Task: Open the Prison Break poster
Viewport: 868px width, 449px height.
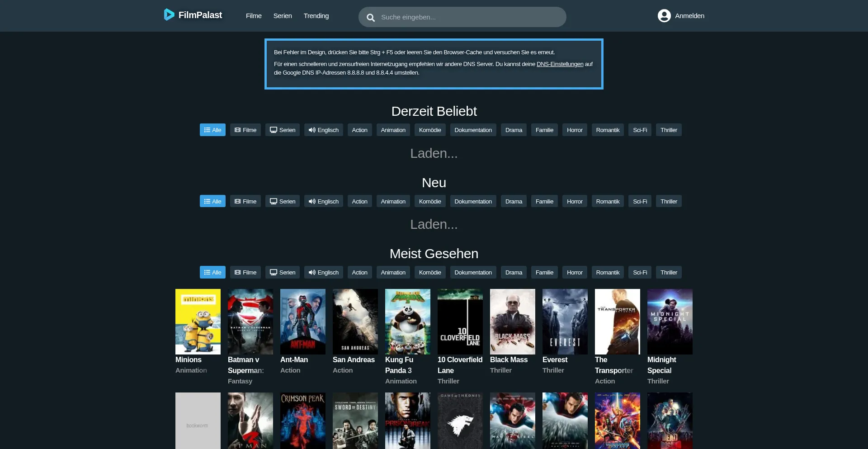Action: (x=408, y=421)
